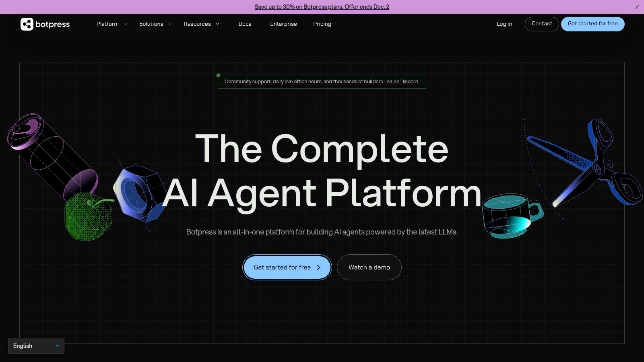Click Watch a demo button
The image size is (644, 362).
pos(369,267)
